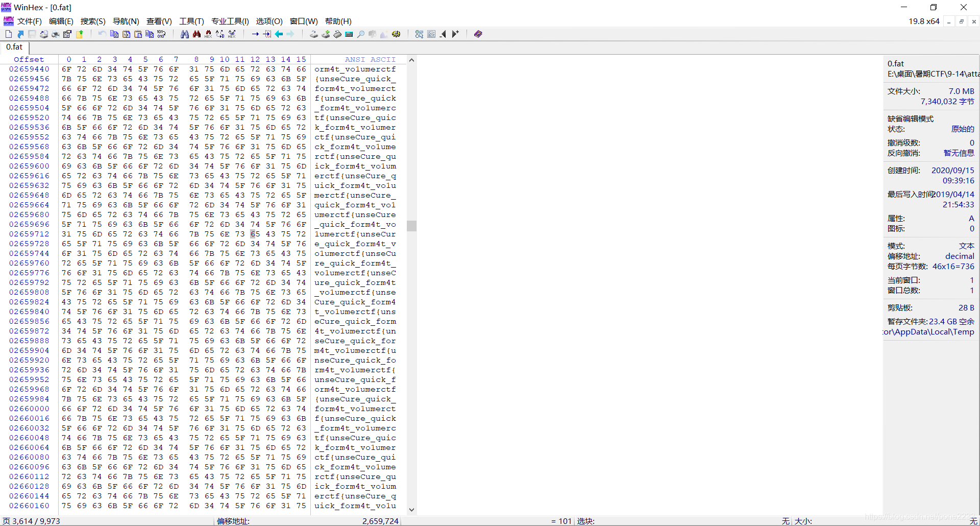This screenshot has height=526, width=980.
Task: Navigate Forward with the pale right arrow
Action: point(290,34)
